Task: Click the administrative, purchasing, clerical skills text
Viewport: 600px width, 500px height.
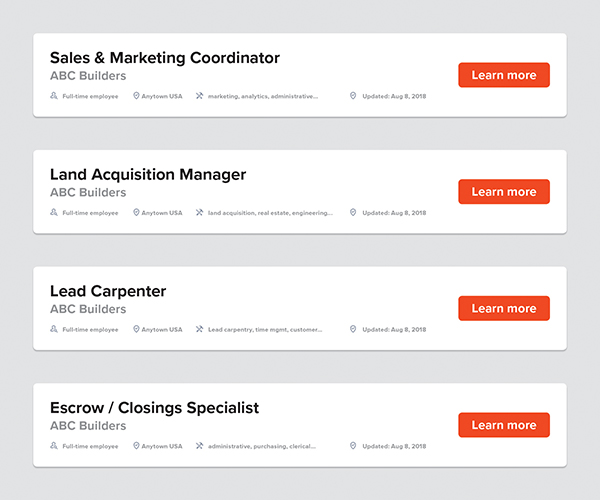Action: (262, 446)
